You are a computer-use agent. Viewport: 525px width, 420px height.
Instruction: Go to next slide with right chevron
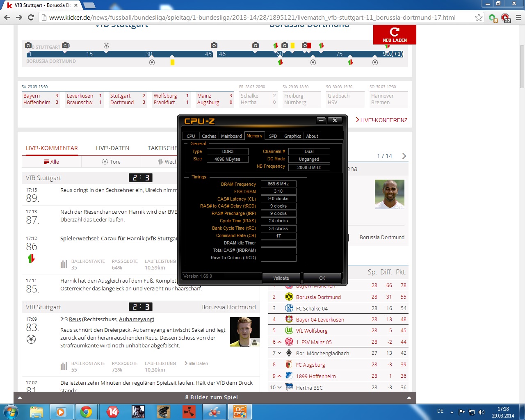tap(404, 156)
